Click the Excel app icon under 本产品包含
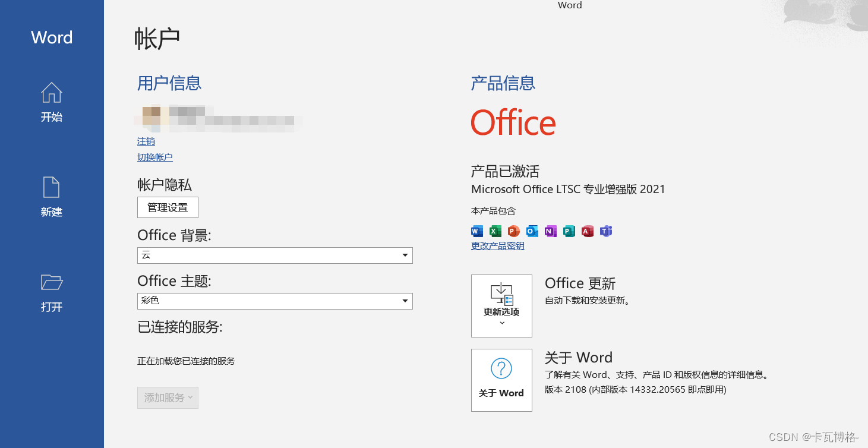 (x=495, y=231)
